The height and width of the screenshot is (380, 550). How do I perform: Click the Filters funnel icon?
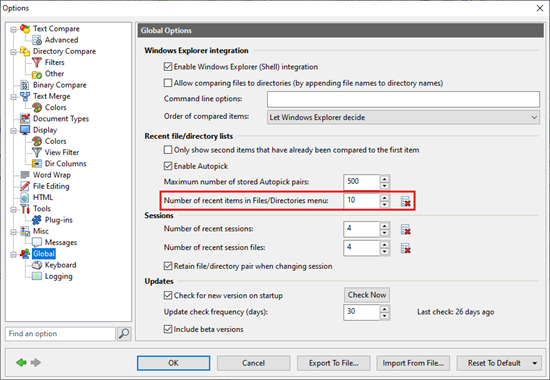pos(37,62)
